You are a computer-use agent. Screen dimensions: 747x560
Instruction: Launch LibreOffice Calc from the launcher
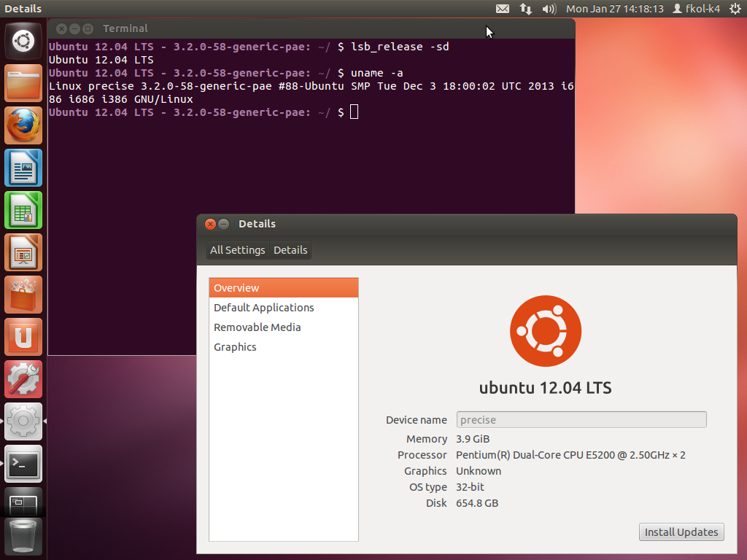23,211
